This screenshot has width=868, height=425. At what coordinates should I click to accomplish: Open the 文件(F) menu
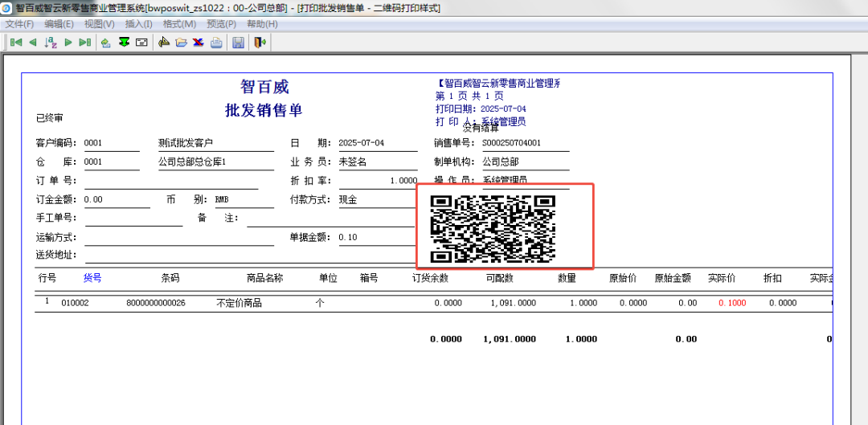click(20, 24)
